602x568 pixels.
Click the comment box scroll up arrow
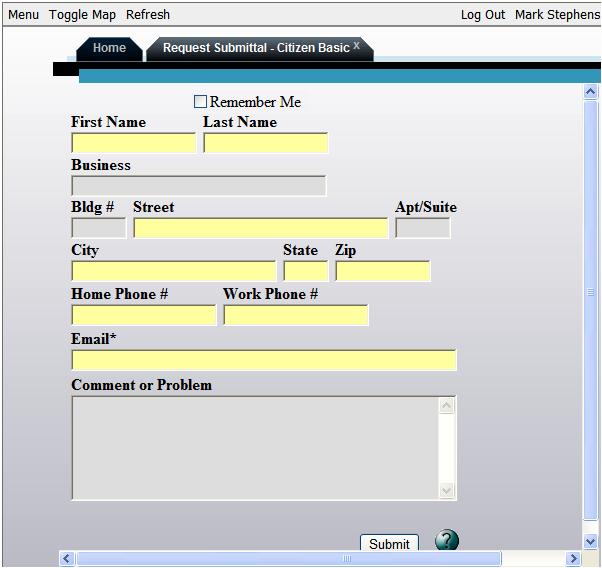(x=447, y=406)
